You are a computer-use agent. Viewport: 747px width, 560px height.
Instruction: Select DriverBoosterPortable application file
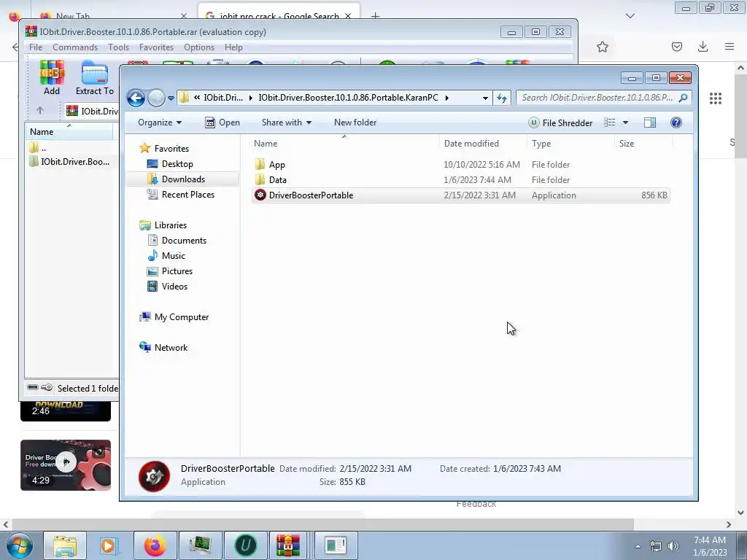(x=460, y=195)
